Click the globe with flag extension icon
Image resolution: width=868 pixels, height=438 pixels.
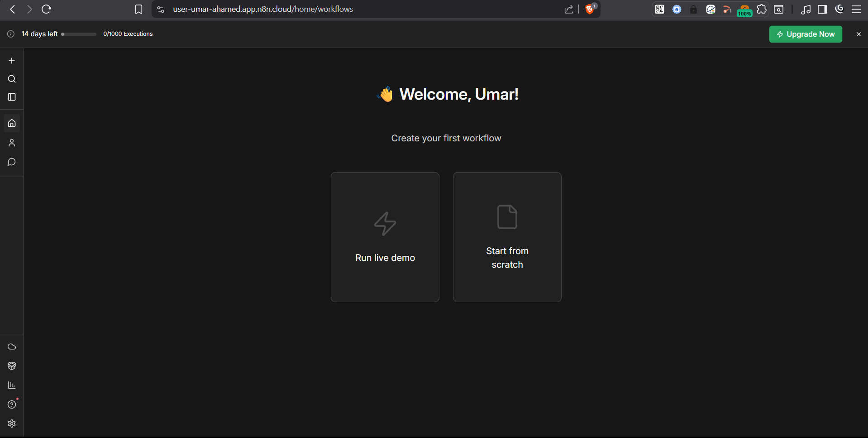711,9
